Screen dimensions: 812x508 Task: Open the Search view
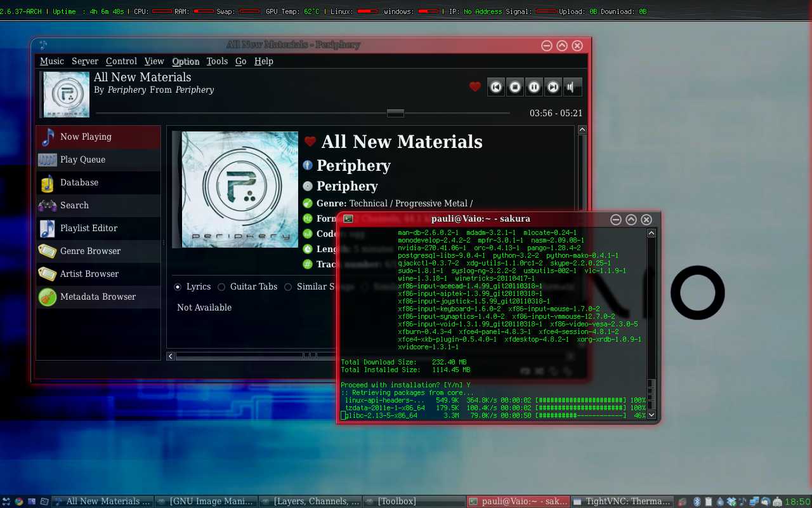click(x=98, y=205)
